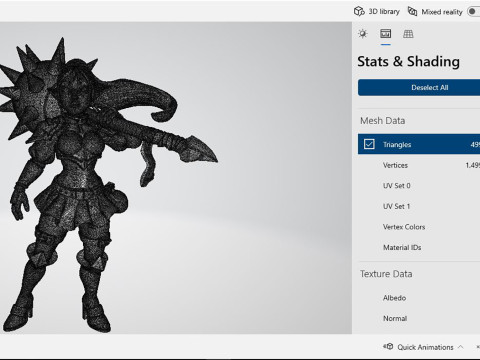Open the 3D library
The height and width of the screenshot is (360, 480).
[377, 11]
